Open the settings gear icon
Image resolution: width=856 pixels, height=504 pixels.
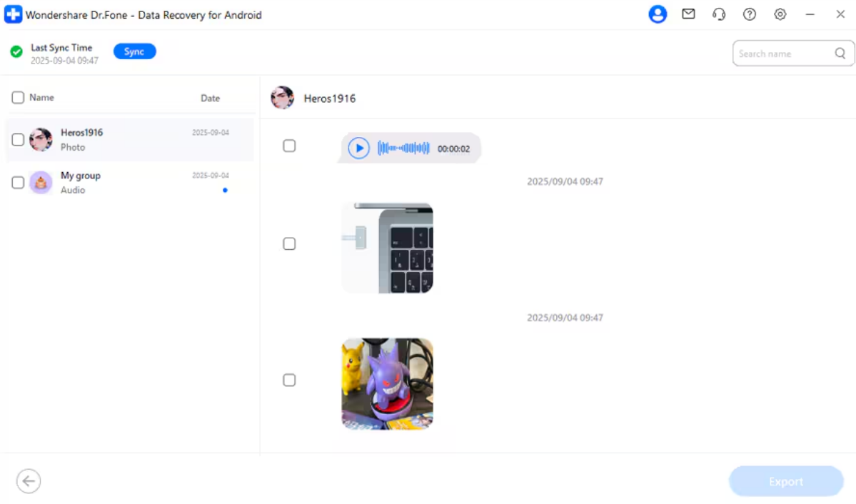(x=780, y=14)
